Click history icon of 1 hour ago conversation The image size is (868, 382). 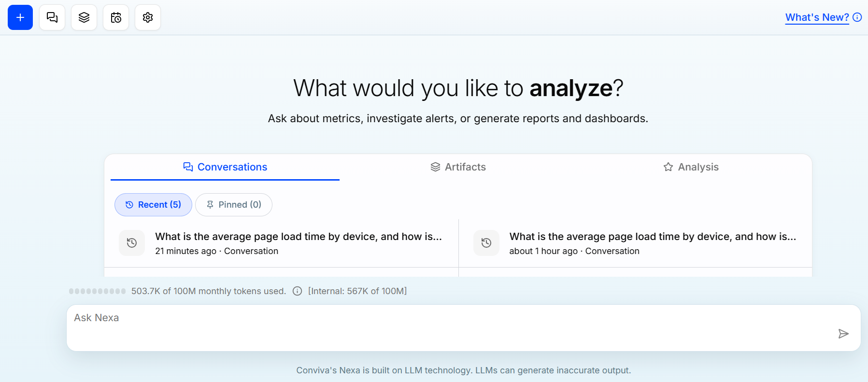tap(486, 243)
